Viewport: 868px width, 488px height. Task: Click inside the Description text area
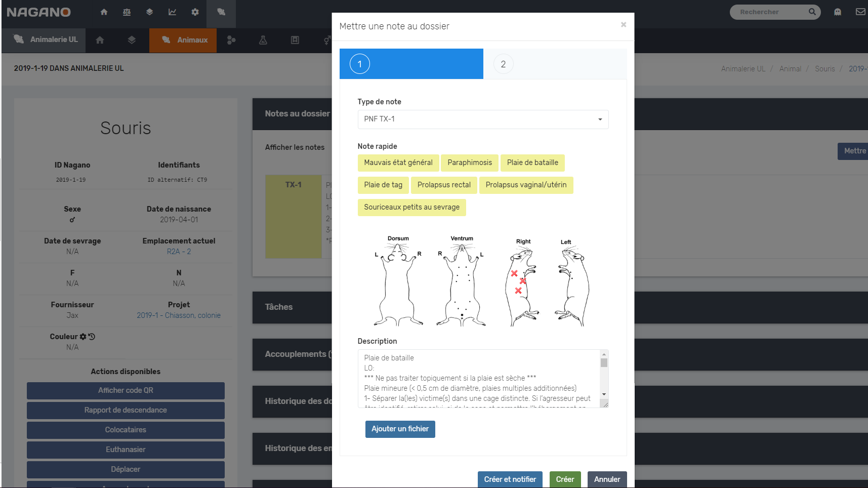click(x=479, y=379)
